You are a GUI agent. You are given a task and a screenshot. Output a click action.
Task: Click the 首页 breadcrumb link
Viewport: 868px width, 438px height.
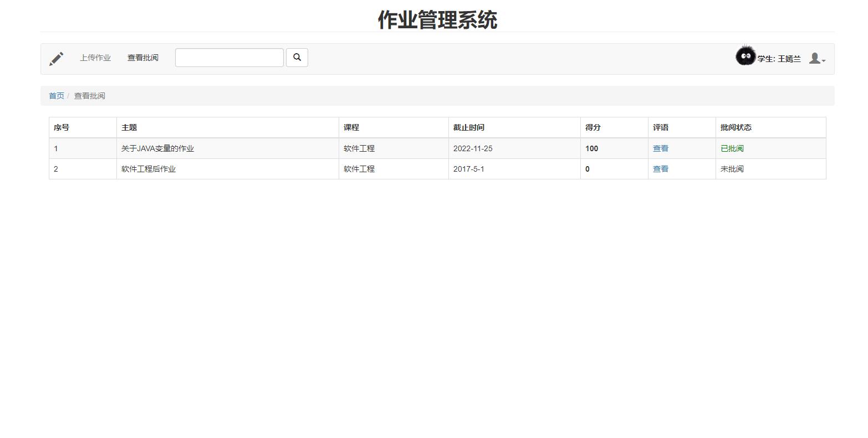pyautogui.click(x=56, y=95)
